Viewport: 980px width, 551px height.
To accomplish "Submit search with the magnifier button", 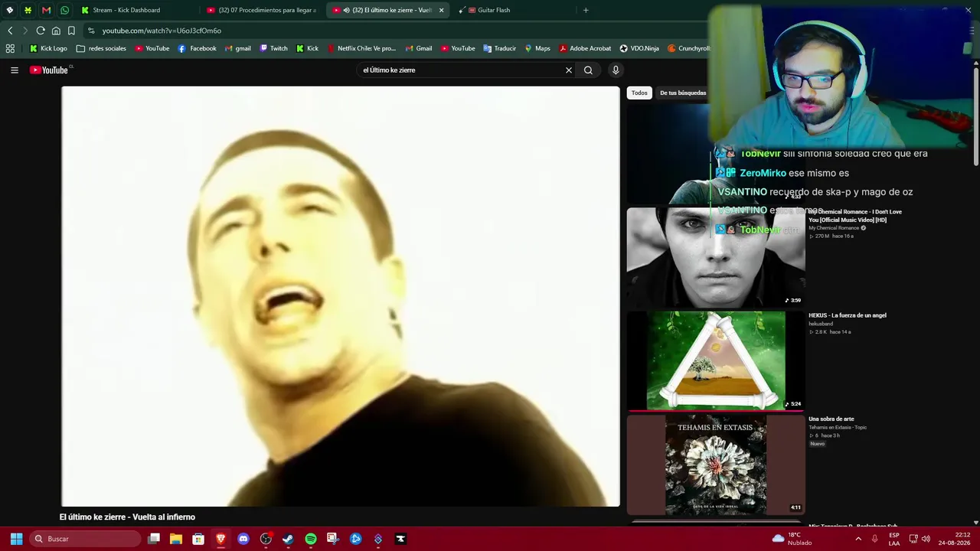I will (x=588, y=70).
